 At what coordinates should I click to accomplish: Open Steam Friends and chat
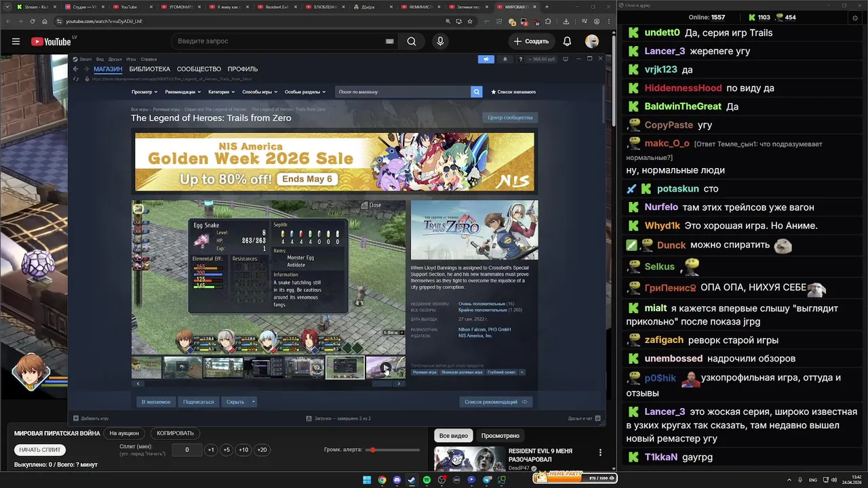pyautogui.click(x=586, y=418)
